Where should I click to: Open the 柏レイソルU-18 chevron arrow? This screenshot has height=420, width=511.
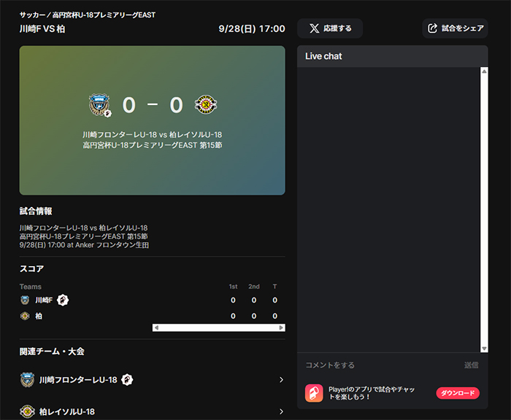(281, 411)
